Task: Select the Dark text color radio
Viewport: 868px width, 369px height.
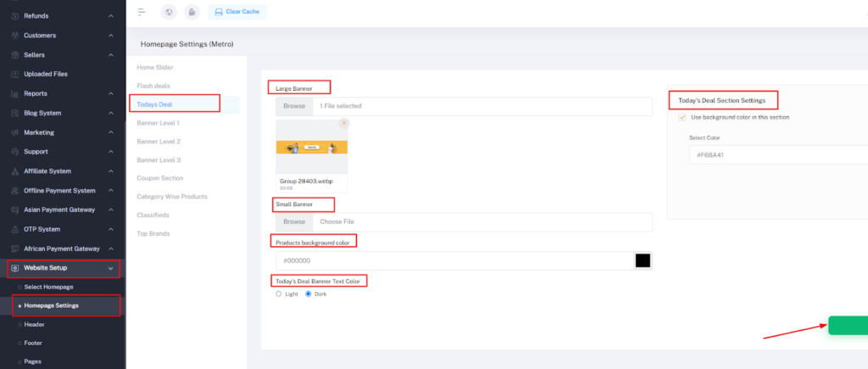Action: click(309, 294)
